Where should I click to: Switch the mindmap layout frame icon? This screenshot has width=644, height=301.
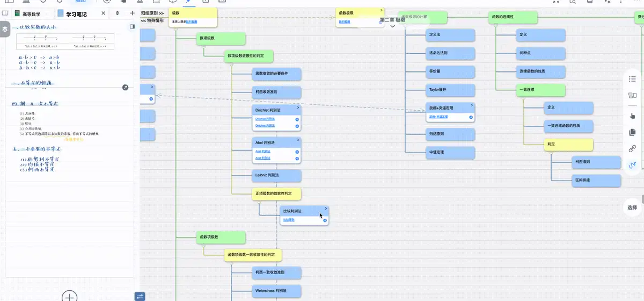pyautogui.click(x=632, y=96)
